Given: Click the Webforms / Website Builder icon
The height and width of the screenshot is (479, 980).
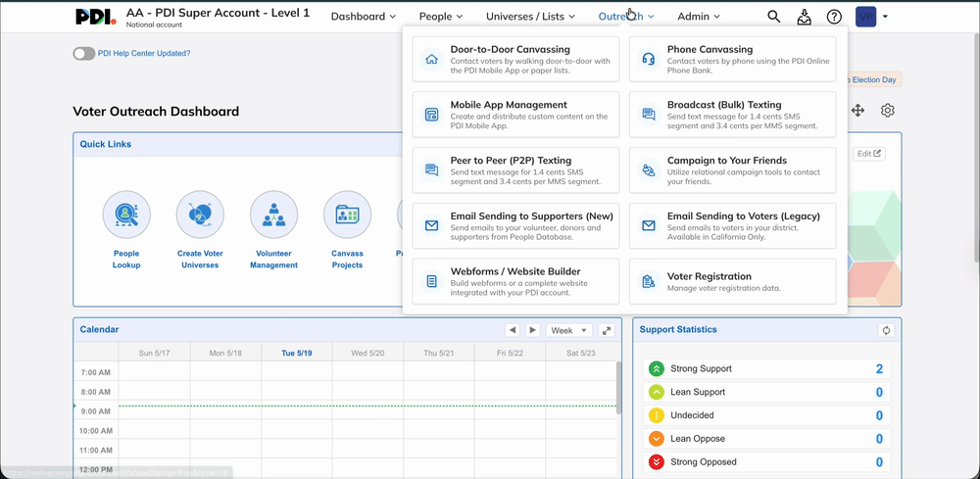Looking at the screenshot, I should (x=431, y=282).
